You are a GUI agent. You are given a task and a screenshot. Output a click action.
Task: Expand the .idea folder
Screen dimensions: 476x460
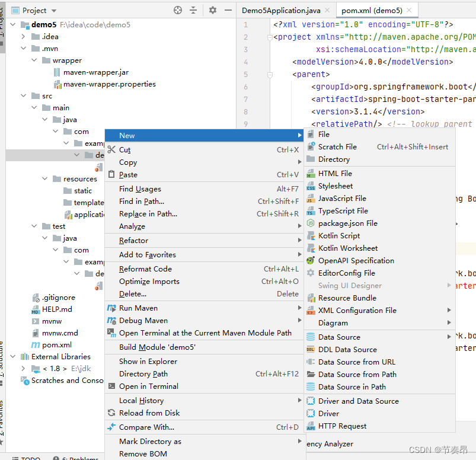pos(23,36)
